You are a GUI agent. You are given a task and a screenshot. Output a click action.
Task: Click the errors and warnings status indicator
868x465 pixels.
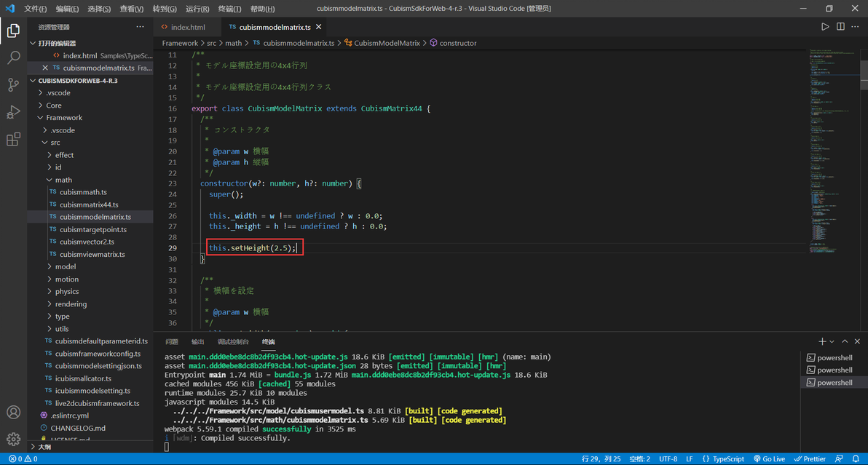[x=23, y=459]
